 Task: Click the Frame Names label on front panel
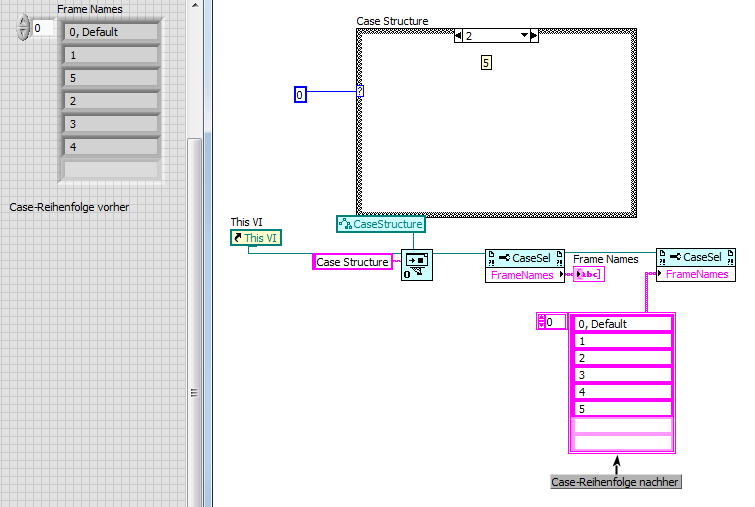pos(90,9)
